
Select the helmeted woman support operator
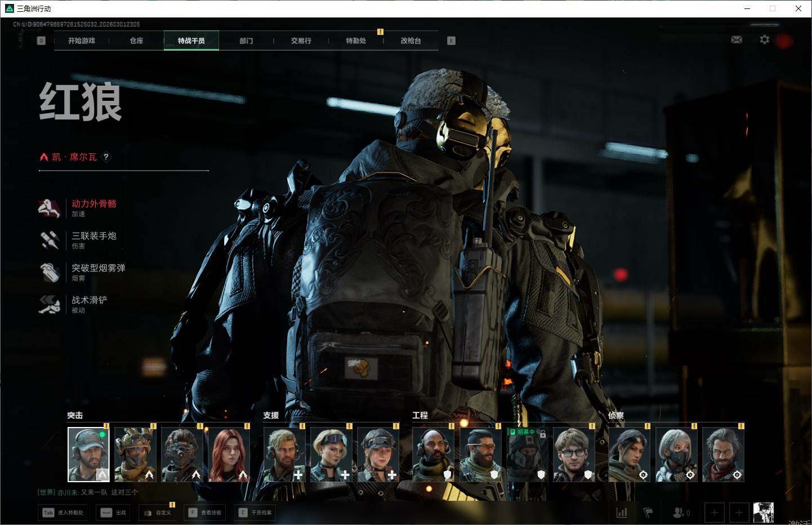[x=378, y=455]
